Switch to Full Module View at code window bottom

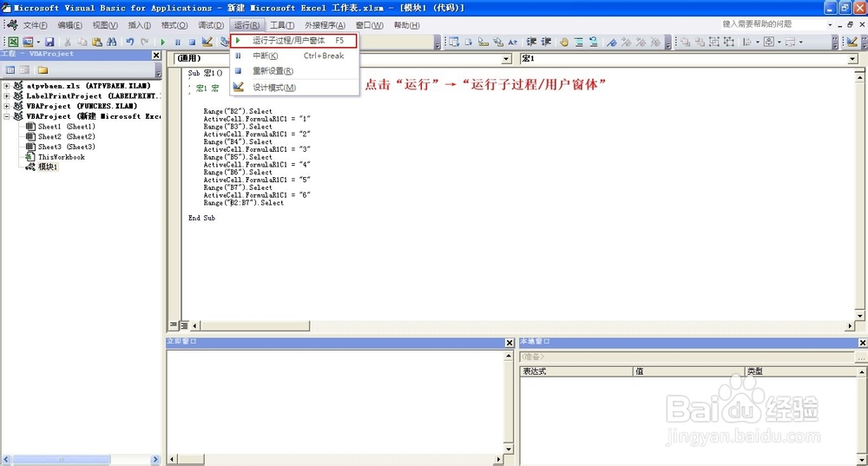pyautogui.click(x=184, y=325)
